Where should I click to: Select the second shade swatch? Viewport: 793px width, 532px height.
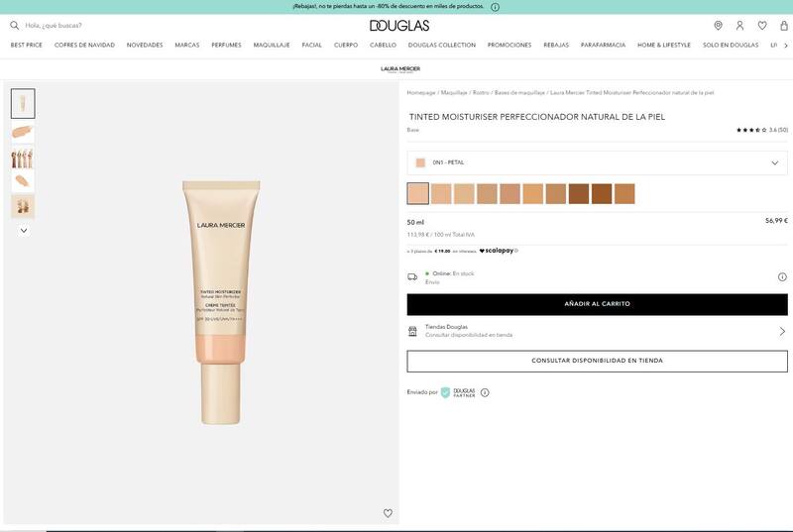pos(441,193)
